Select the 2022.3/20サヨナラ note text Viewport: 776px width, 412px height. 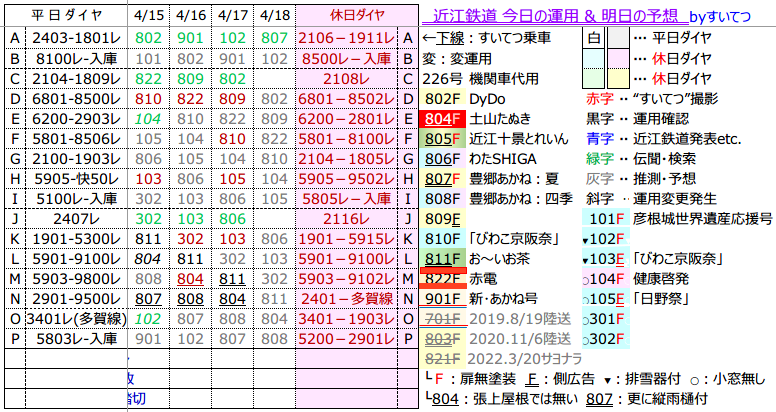click(x=525, y=358)
